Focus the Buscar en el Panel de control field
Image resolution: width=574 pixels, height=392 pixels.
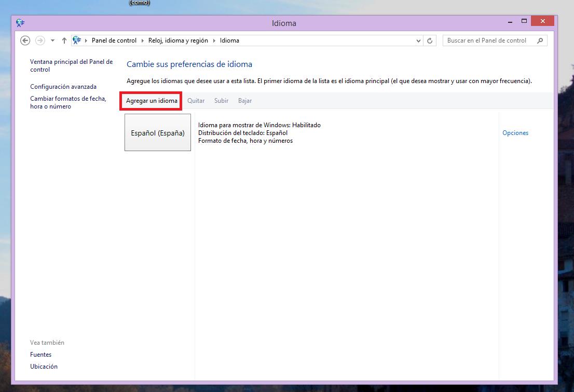[x=488, y=40]
